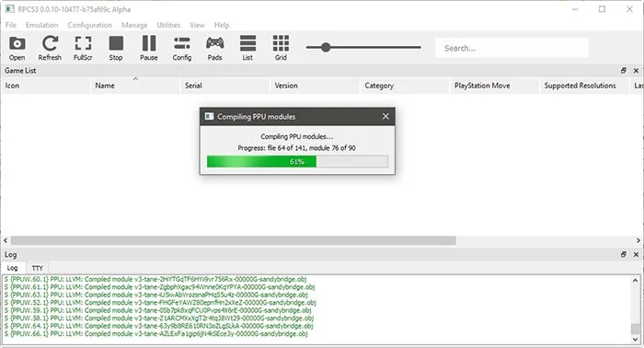Open the Configuration menu
644x348 pixels.
tap(89, 25)
